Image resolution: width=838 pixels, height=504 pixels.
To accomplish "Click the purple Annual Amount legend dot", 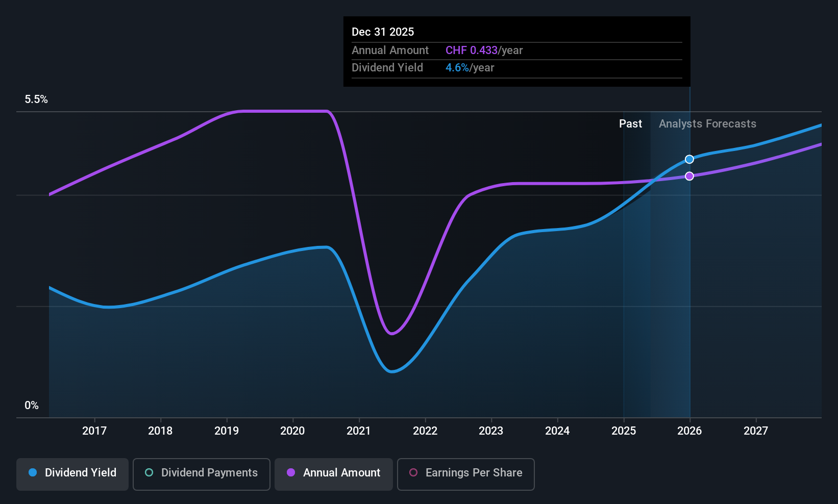I will pos(291,472).
